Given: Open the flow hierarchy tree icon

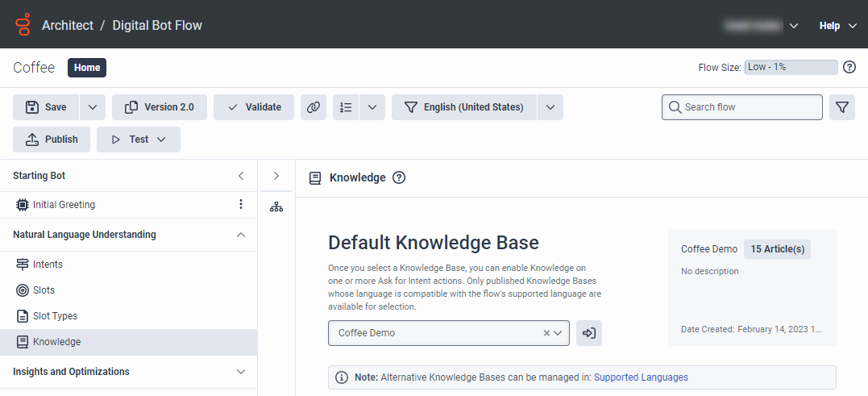Looking at the screenshot, I should pos(276,207).
